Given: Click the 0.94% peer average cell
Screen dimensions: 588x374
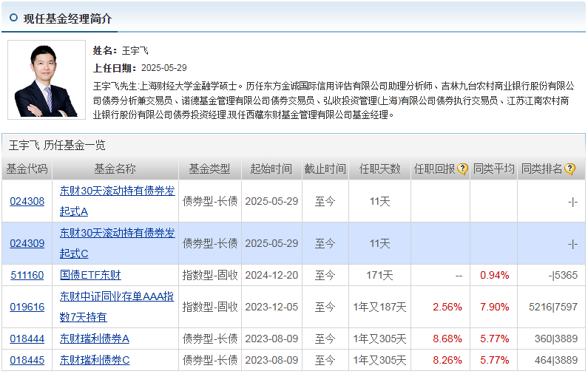Looking at the screenshot, I should (x=495, y=275).
